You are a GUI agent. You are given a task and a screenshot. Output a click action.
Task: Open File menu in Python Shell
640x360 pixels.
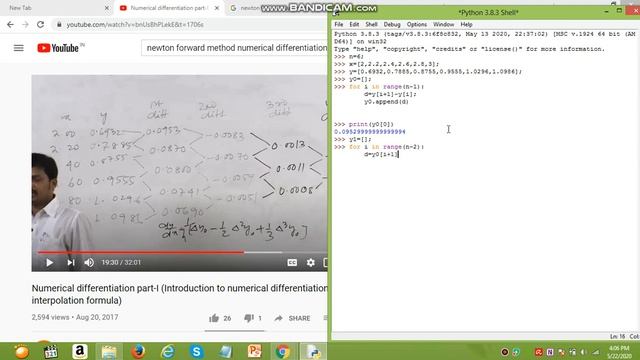click(339, 24)
